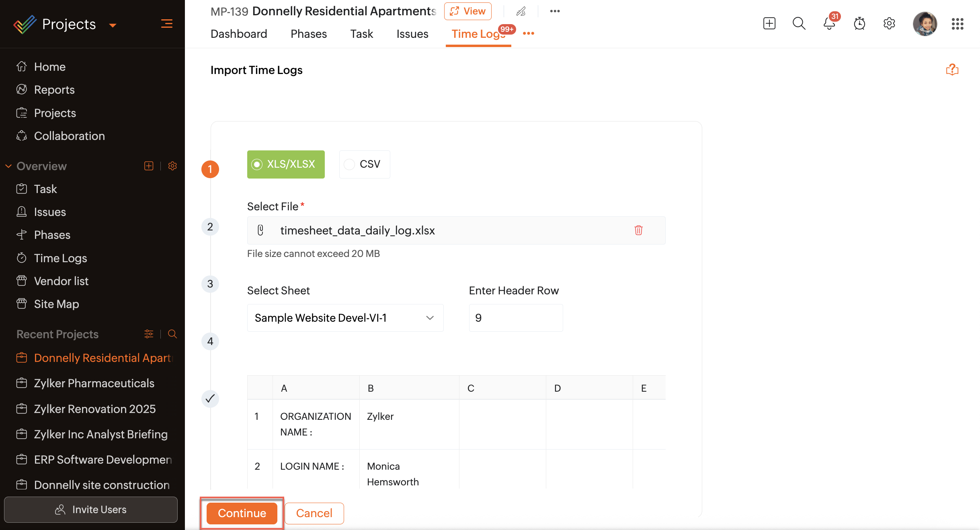Open the Dashboard tab
Screen dimensions: 980x530
tap(239, 34)
